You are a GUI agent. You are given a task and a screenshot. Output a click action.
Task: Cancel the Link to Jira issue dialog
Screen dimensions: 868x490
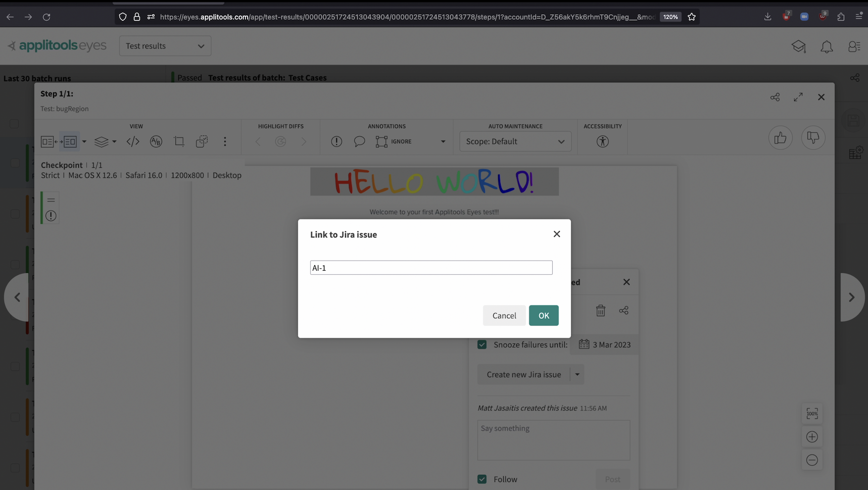click(504, 315)
